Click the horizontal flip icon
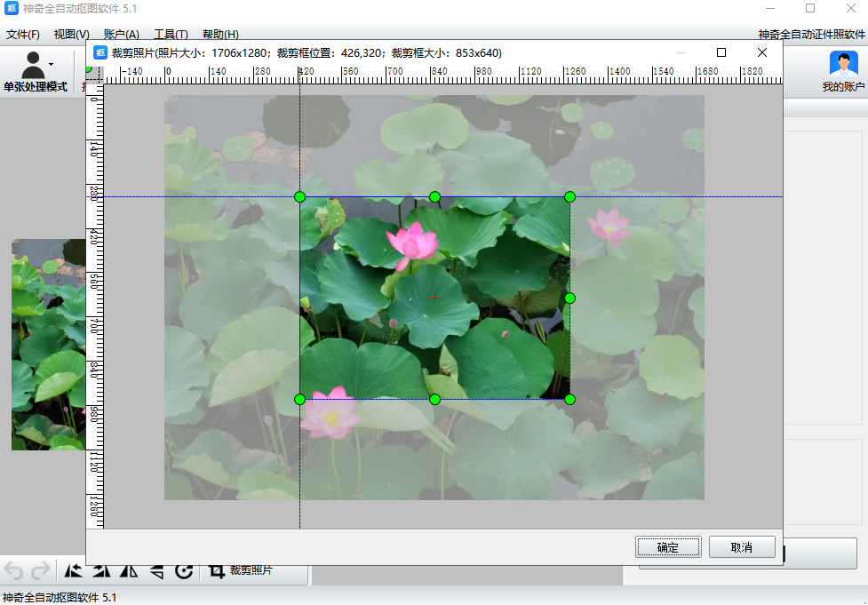The height and width of the screenshot is (605, 868). tap(127, 569)
